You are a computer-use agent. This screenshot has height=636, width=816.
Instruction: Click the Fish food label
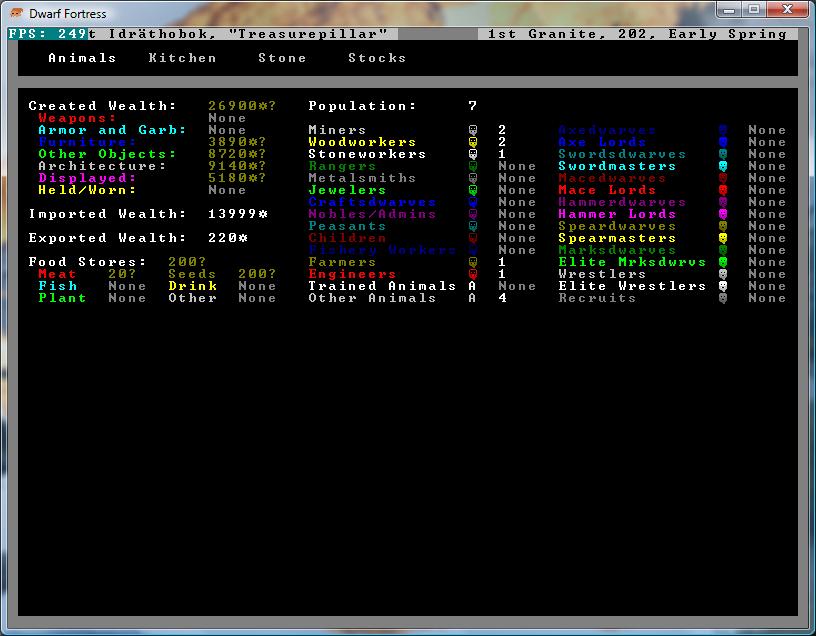tap(57, 286)
